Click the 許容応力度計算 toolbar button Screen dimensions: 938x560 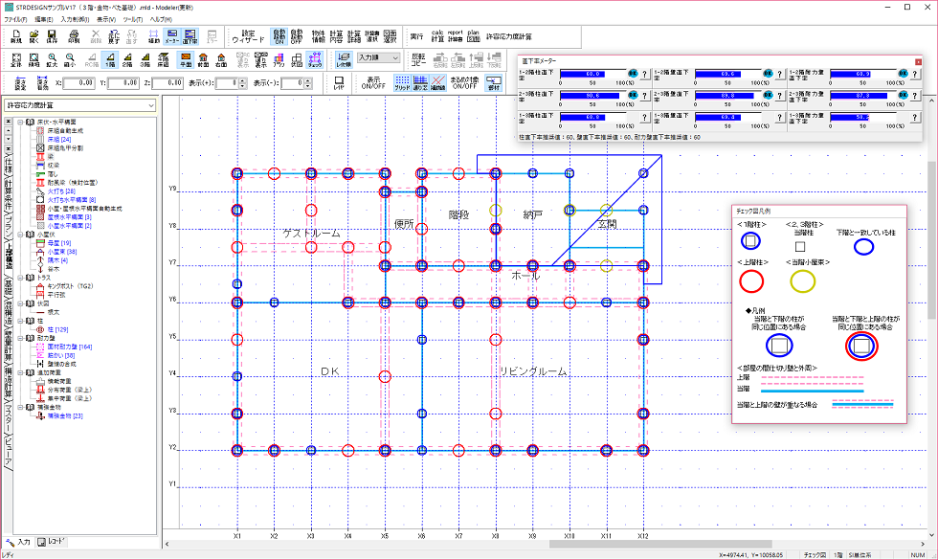[x=509, y=36]
